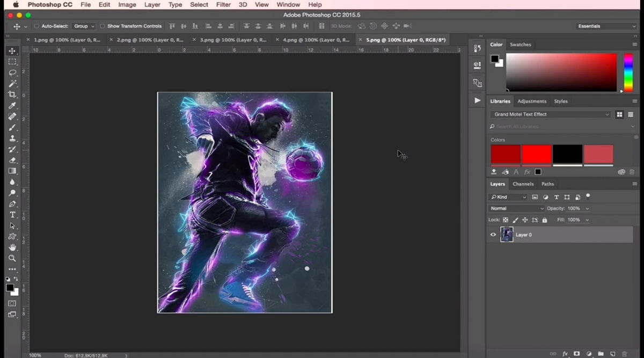Image resolution: width=644 pixels, height=358 pixels.
Task: Switch to the Swatches tab
Action: pos(520,45)
